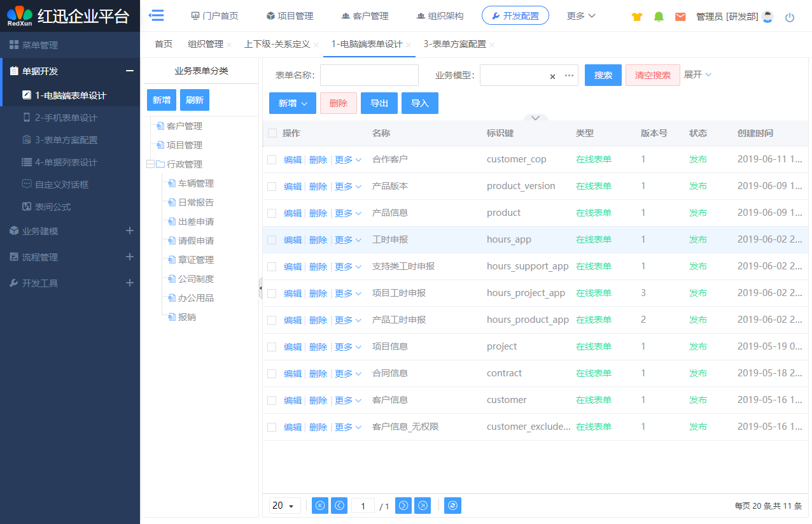The height and width of the screenshot is (524, 812).
Task: Expand the 业务建模 sidebar section
Action: (x=130, y=230)
